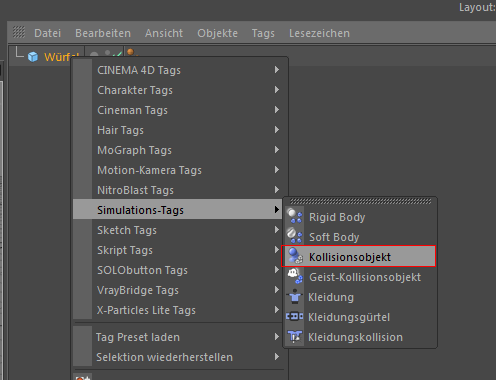Expand the Charakter Tags submenu
Viewport: 496px width, 380px height.
click(x=178, y=90)
